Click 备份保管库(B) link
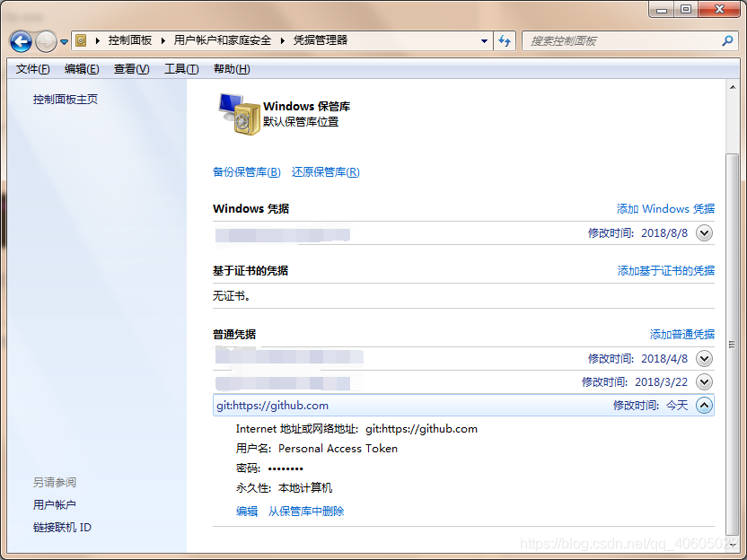The image size is (747, 560). click(246, 172)
